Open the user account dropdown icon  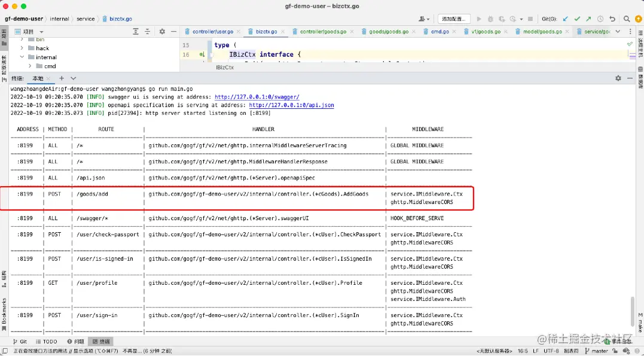pyautogui.click(x=424, y=19)
